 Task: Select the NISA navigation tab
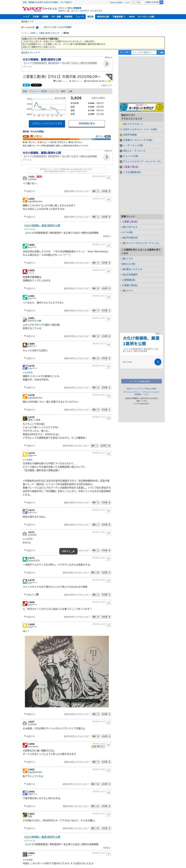132,16
